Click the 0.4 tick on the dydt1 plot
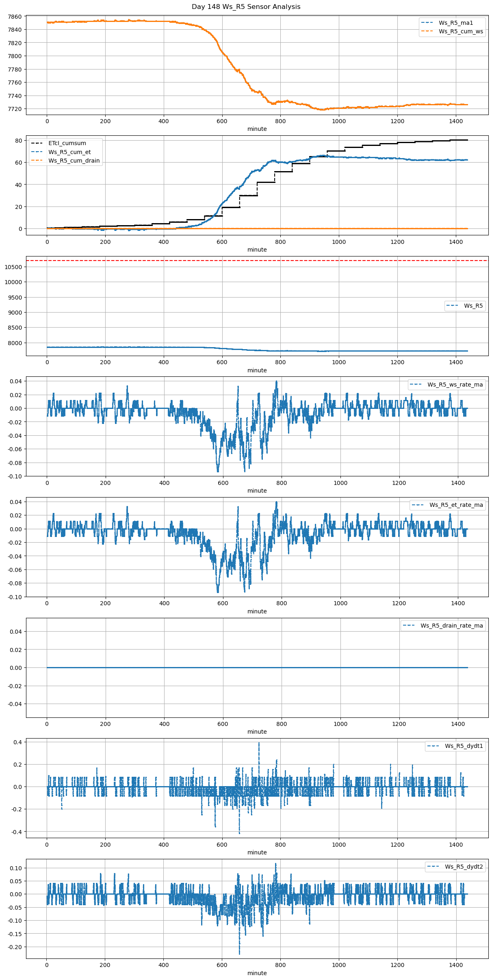492x980 pixels. click(18, 742)
